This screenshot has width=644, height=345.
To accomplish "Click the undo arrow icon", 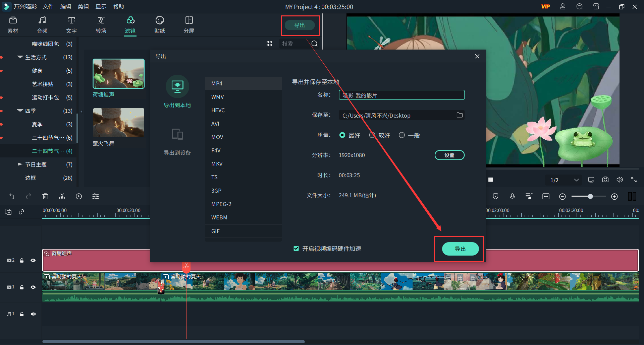I will [x=12, y=196].
